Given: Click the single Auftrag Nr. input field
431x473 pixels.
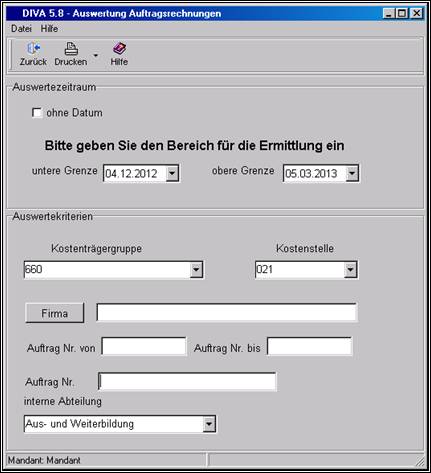Looking at the screenshot, I should pyautogui.click(x=187, y=382).
